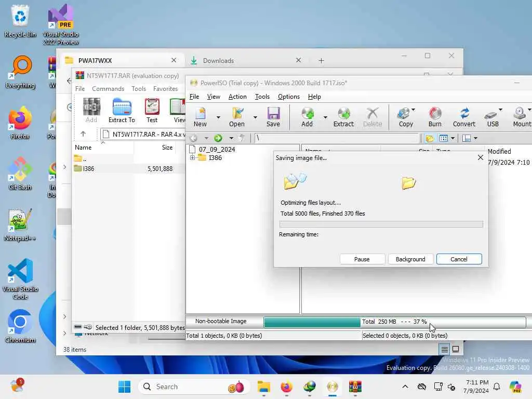Viewport: 532px width, 399px height.
Task: Click Explorer large icons view toggle
Action: 456,349
